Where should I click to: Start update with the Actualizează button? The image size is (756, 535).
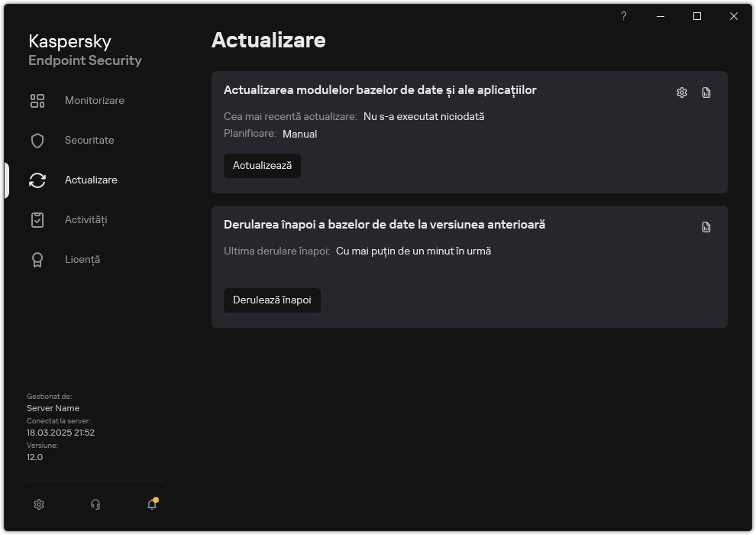coord(262,165)
